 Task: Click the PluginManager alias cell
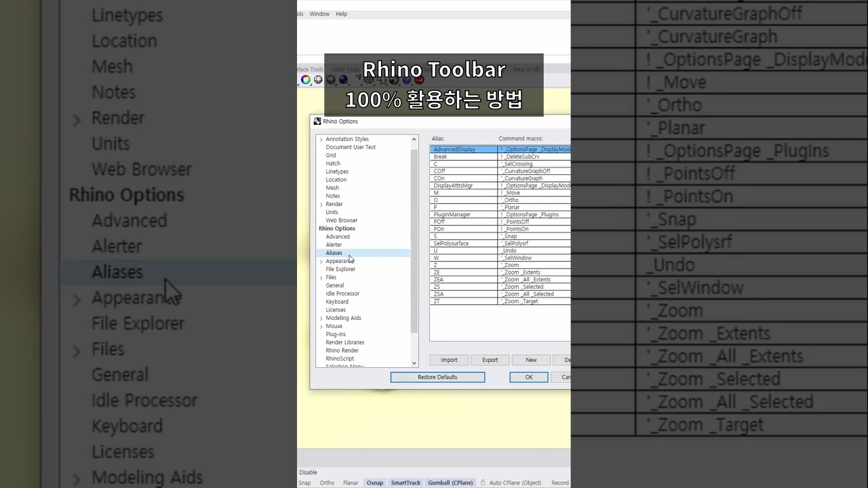465,214
